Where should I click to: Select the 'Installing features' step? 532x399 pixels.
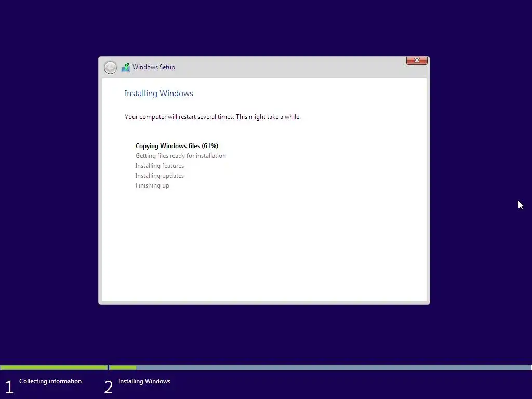[159, 166]
